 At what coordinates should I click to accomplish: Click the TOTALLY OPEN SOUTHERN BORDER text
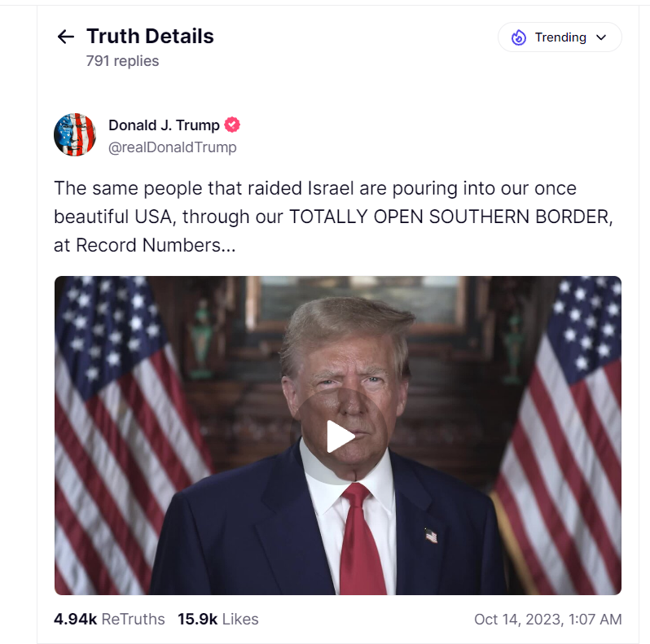[450, 217]
